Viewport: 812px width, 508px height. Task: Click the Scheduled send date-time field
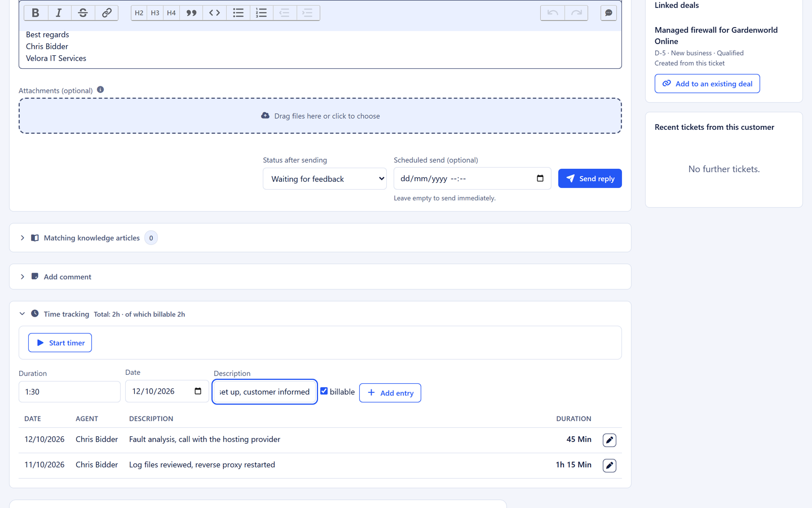[x=472, y=178]
